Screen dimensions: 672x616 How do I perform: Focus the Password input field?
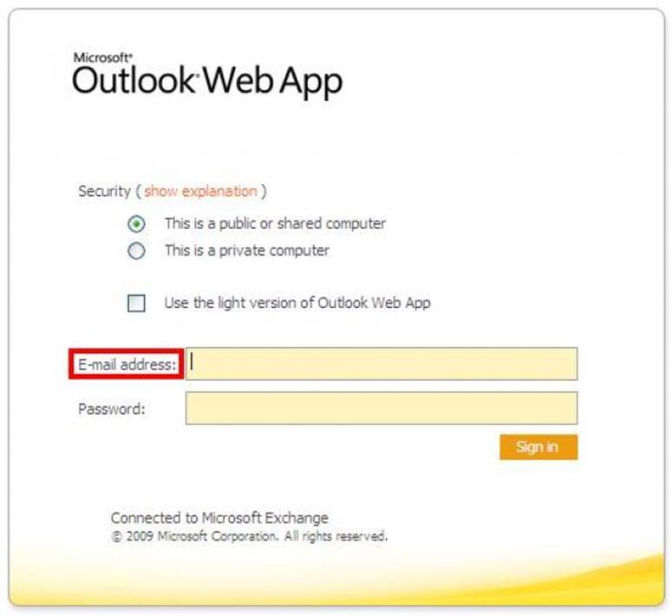pyautogui.click(x=382, y=408)
